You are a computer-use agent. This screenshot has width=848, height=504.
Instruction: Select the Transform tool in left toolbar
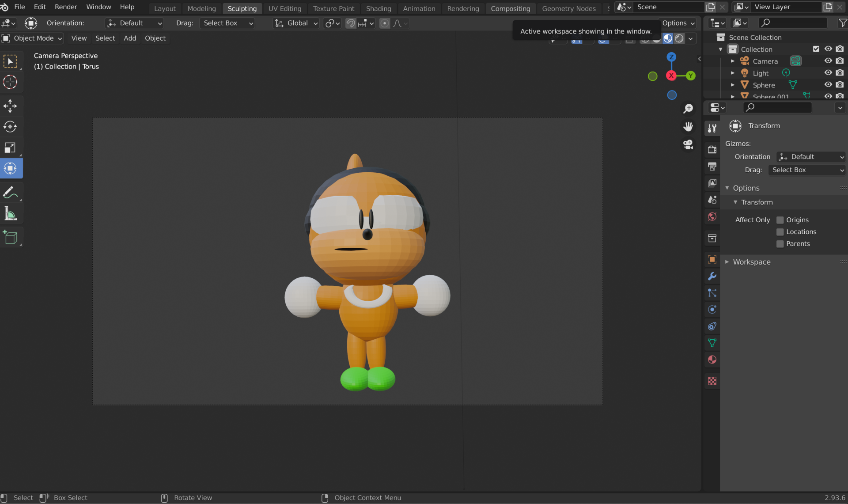[x=11, y=168]
